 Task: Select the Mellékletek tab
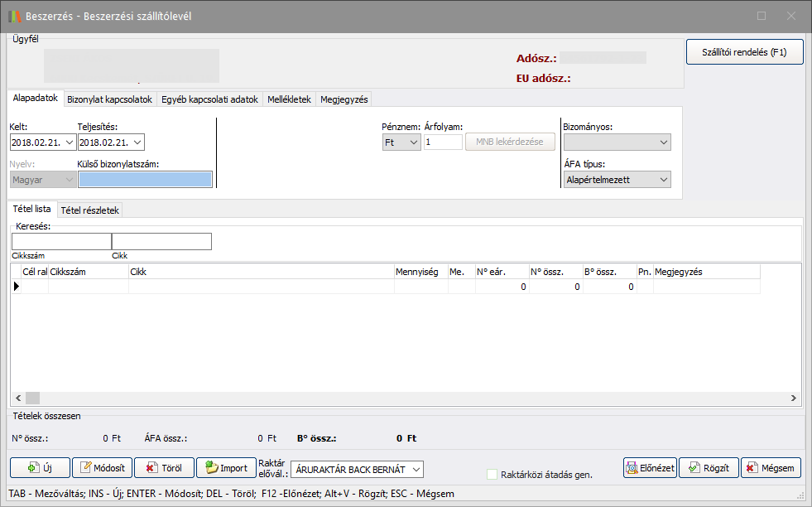pyautogui.click(x=289, y=99)
